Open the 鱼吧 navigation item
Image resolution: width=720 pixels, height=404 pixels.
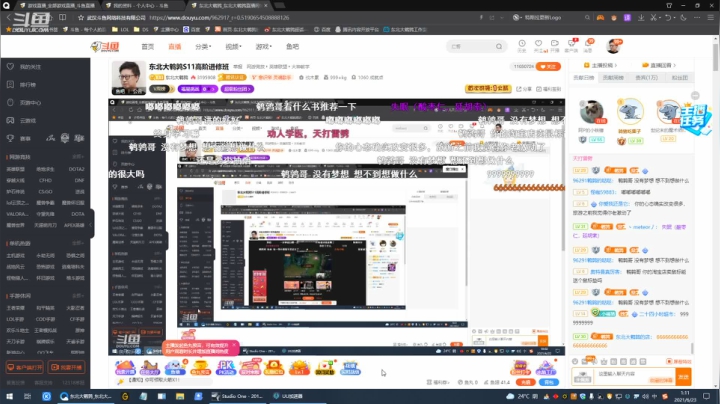click(x=292, y=46)
